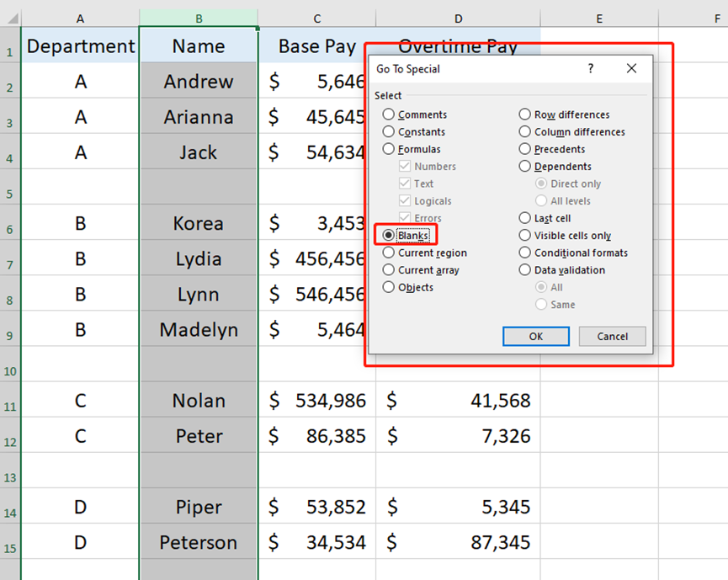Screen dimensions: 728x580
Task: Click the cell containing Peterson
Action: [199, 542]
